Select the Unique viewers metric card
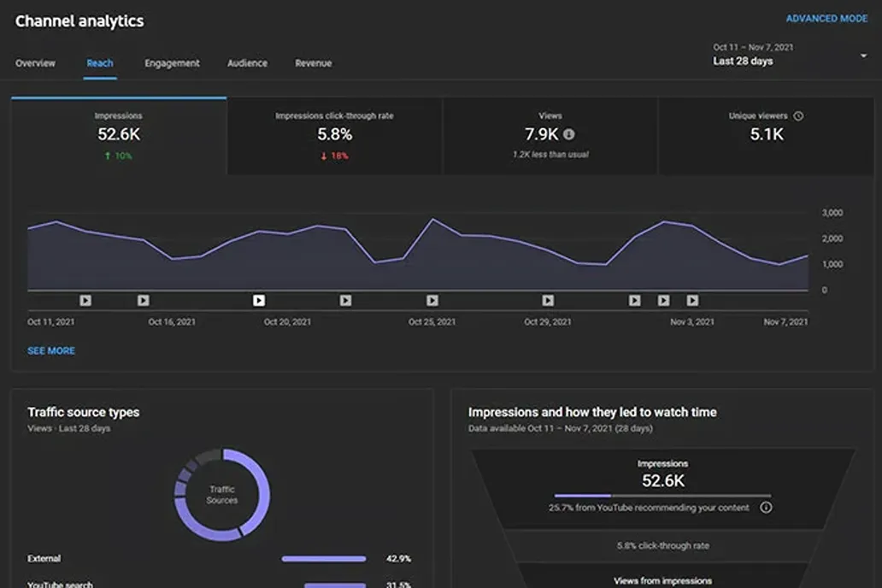Image resolution: width=882 pixels, height=588 pixels. tap(765, 135)
